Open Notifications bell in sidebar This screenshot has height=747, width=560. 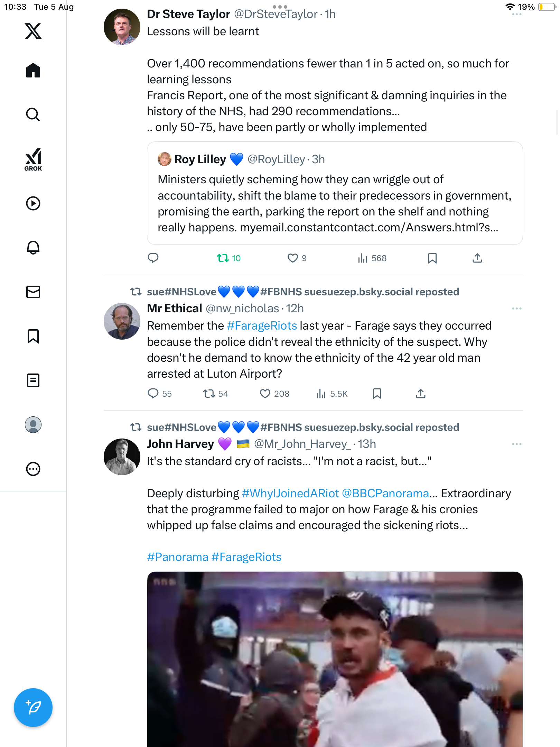(33, 248)
